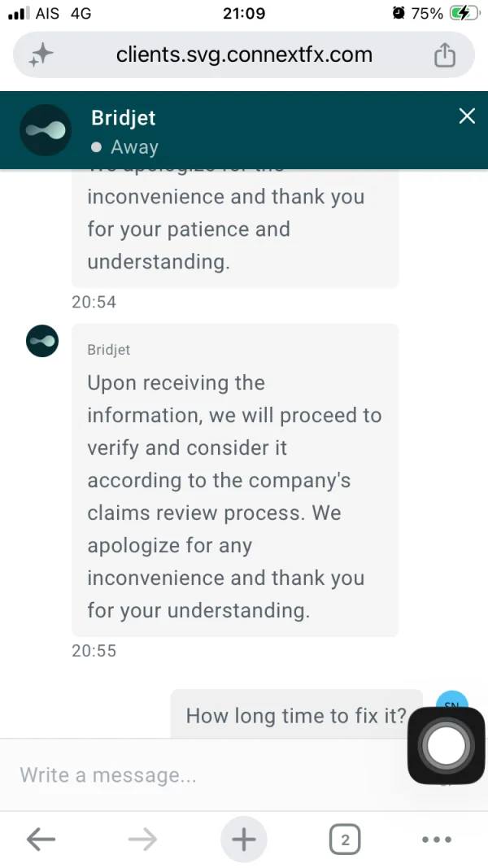This screenshot has height=868, width=488.
Task: Tap the small Bridjet avatar beside message
Action: tap(42, 340)
